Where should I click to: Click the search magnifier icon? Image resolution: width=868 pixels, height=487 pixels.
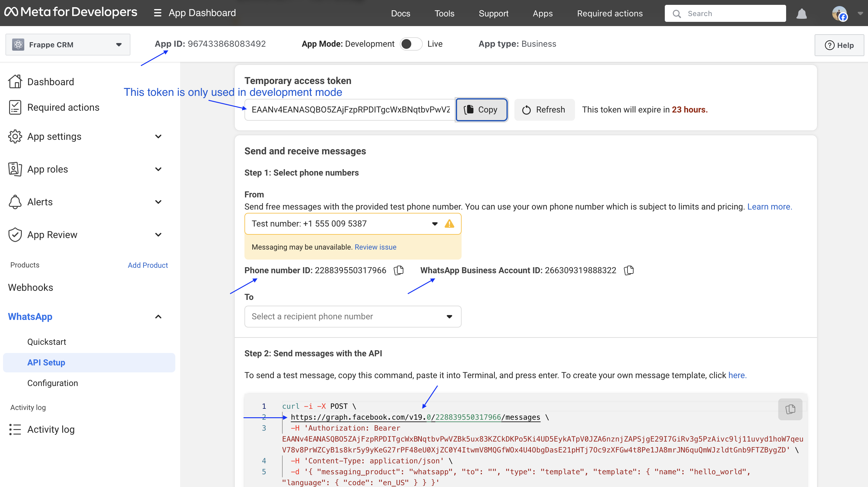pyautogui.click(x=677, y=14)
